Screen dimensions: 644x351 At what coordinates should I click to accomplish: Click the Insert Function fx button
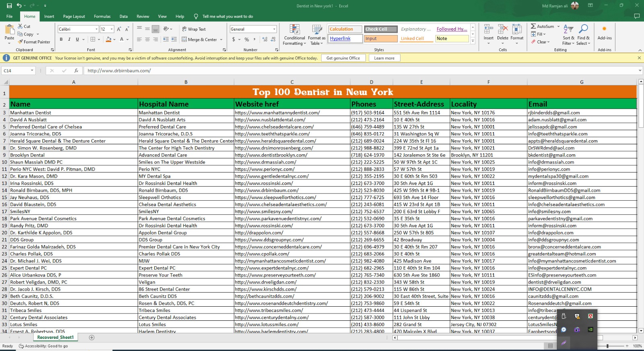tap(76, 71)
